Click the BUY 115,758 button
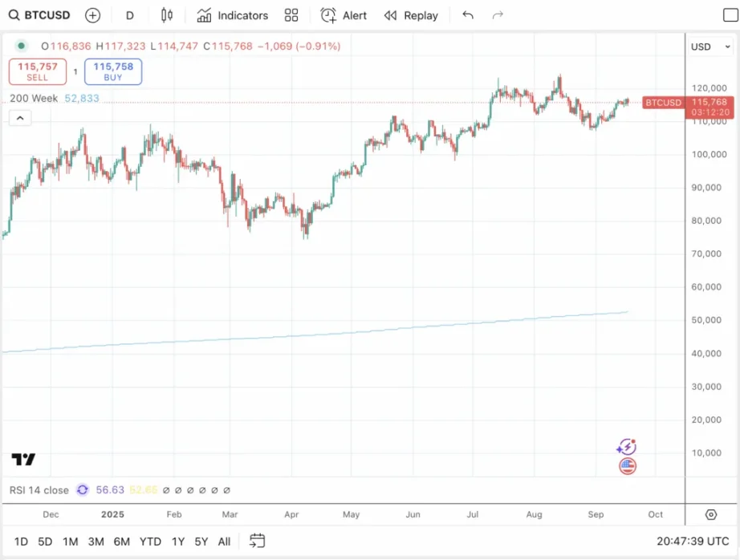 (112, 71)
